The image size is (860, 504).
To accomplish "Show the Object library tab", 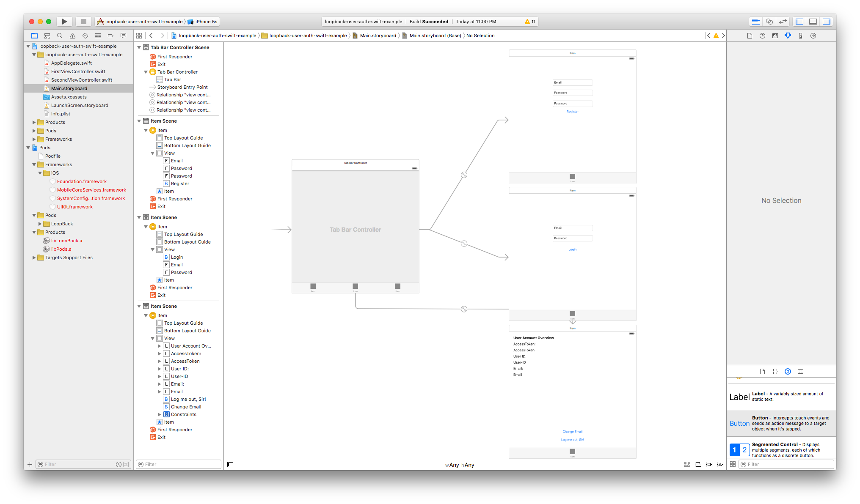I will pos(788,372).
